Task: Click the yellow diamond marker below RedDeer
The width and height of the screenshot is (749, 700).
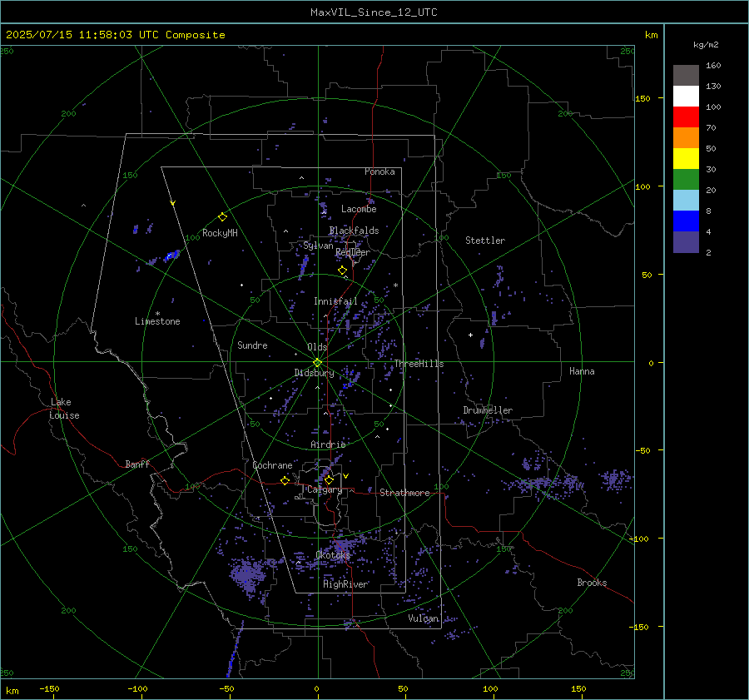Action: (342, 271)
